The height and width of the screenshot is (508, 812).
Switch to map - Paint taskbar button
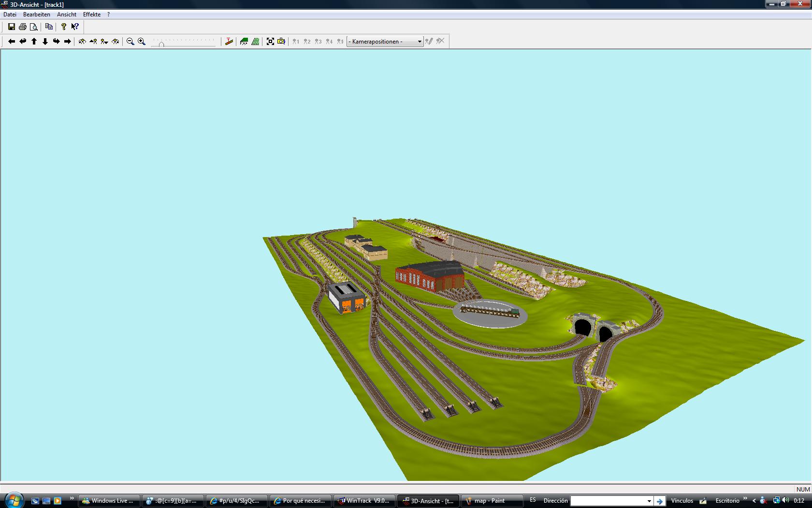point(492,501)
